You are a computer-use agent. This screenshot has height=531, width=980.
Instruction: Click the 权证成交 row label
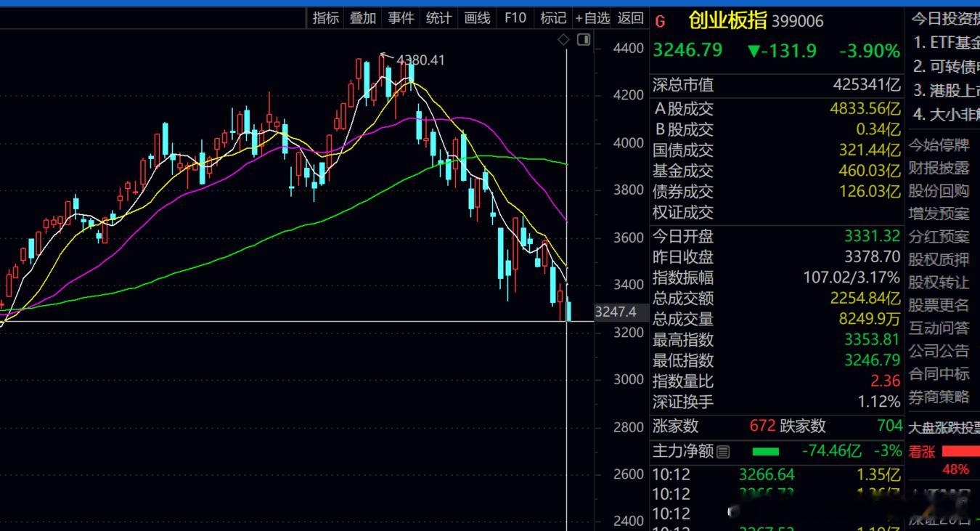pos(683,213)
